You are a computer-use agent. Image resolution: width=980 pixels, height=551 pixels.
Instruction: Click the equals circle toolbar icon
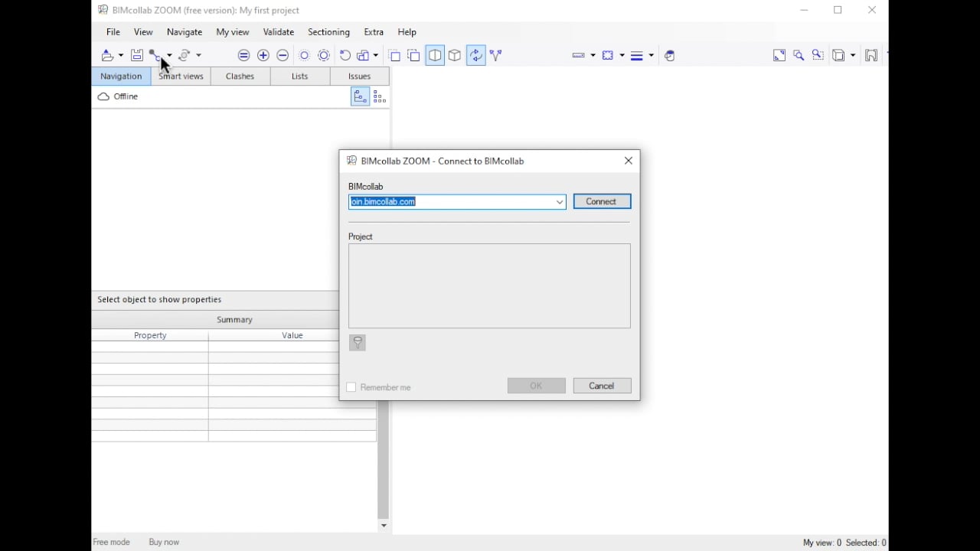click(243, 55)
